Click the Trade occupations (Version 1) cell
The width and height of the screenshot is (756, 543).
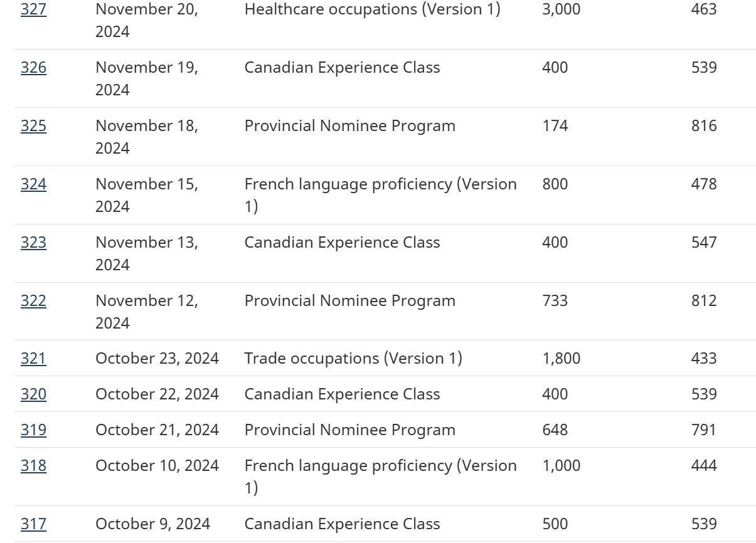(353, 359)
